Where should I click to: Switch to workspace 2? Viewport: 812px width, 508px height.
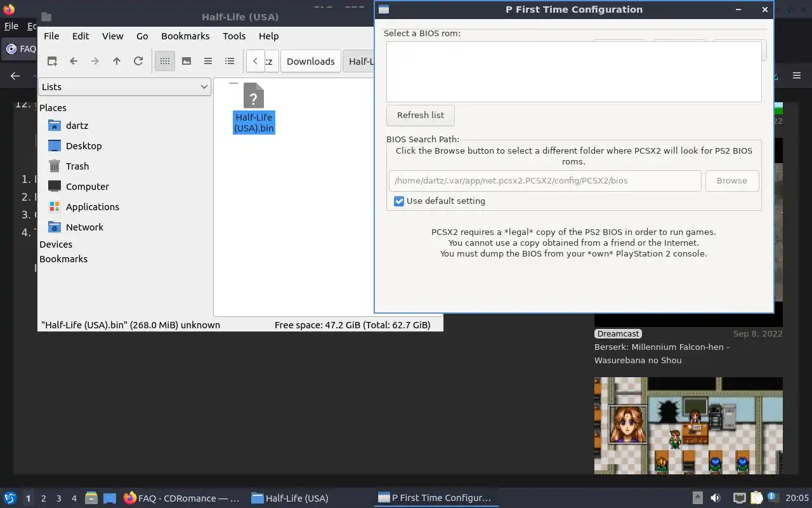tap(43, 498)
